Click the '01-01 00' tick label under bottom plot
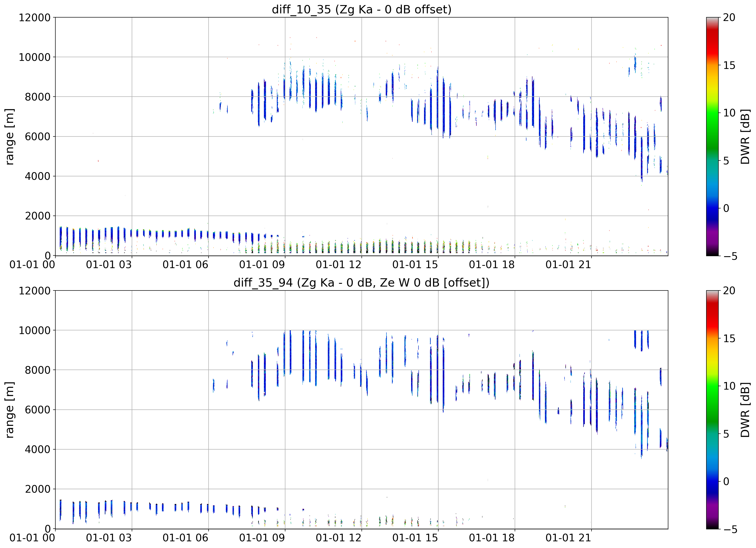The image size is (756, 548). tap(32, 538)
